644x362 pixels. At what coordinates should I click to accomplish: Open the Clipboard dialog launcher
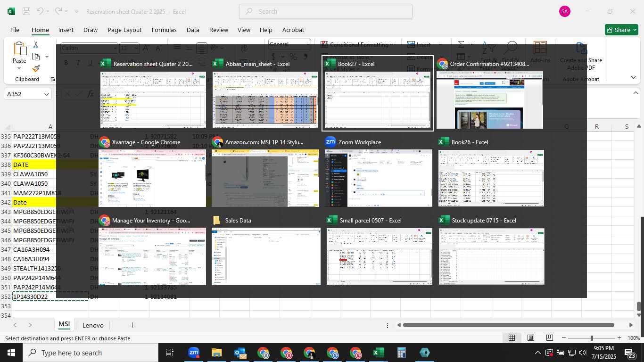(53, 79)
